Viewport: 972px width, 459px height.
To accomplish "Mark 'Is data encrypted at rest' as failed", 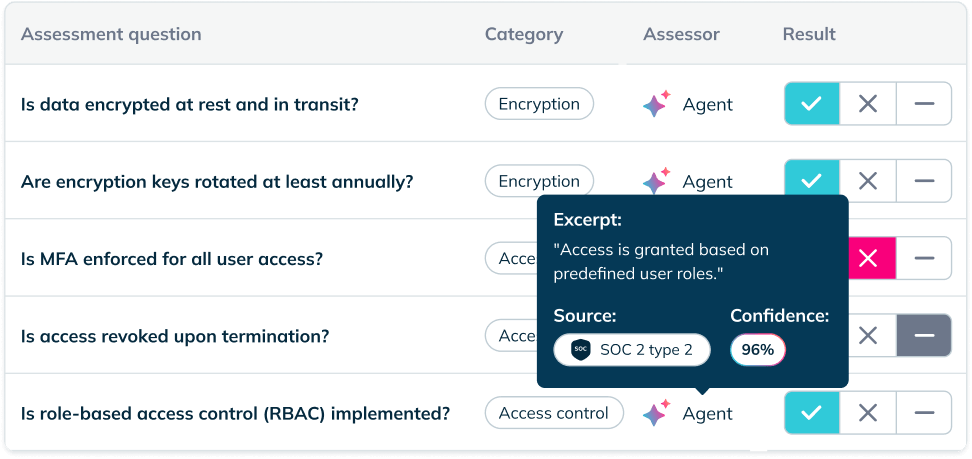I will click(x=868, y=104).
